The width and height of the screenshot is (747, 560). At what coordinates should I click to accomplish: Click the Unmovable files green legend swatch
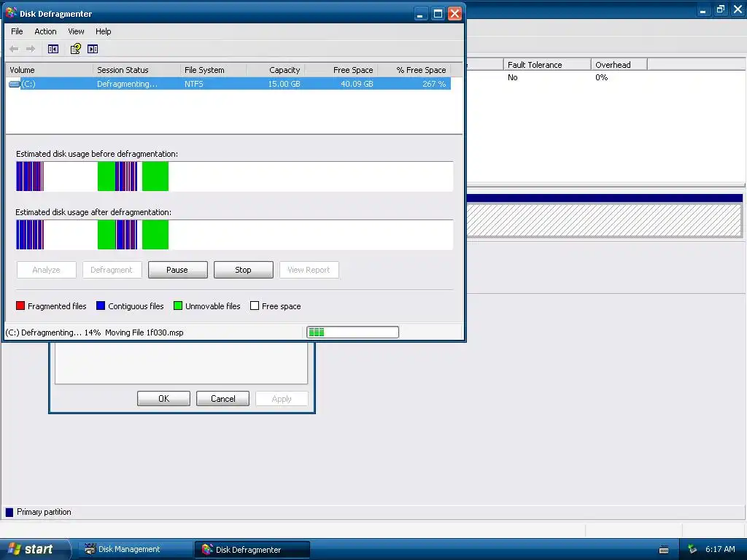coord(178,306)
